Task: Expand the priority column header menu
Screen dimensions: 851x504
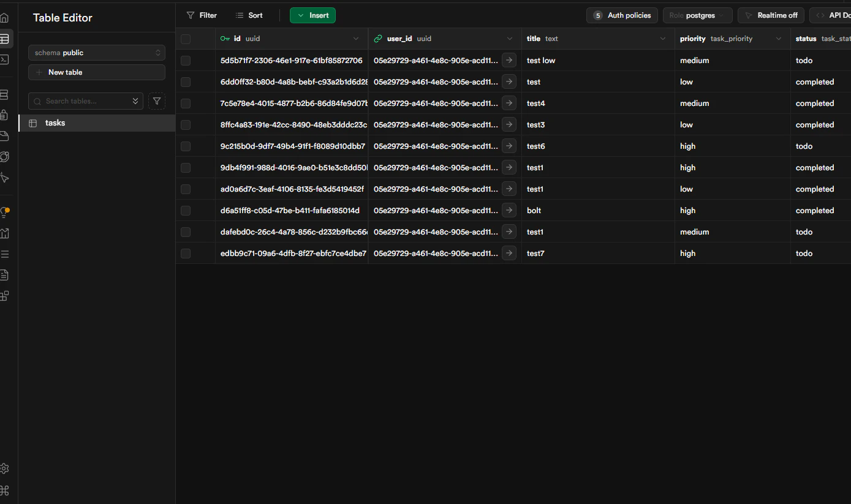Action: (x=779, y=39)
